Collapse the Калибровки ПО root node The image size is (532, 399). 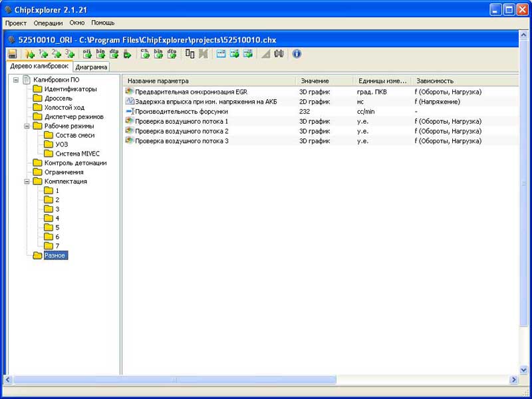point(15,80)
